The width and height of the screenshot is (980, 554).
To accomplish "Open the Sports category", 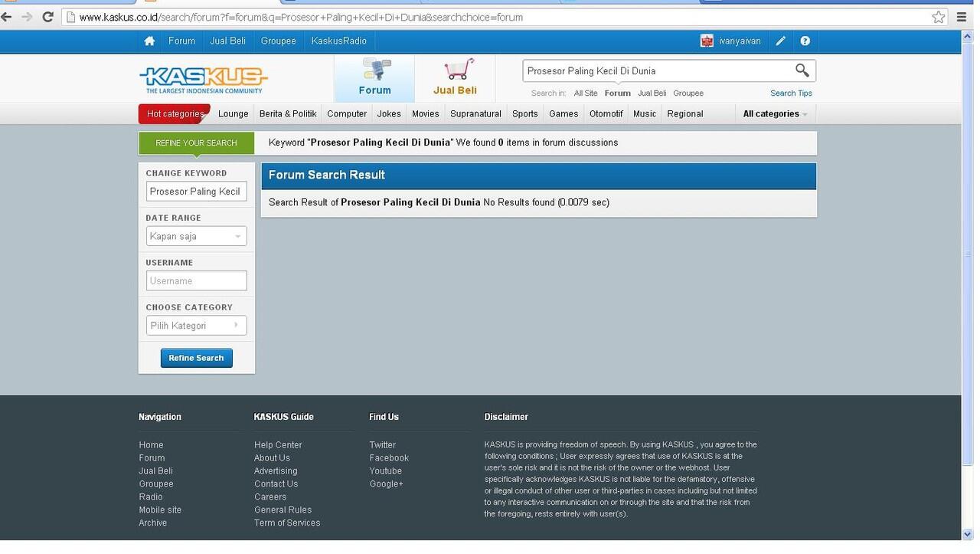I will click(525, 114).
